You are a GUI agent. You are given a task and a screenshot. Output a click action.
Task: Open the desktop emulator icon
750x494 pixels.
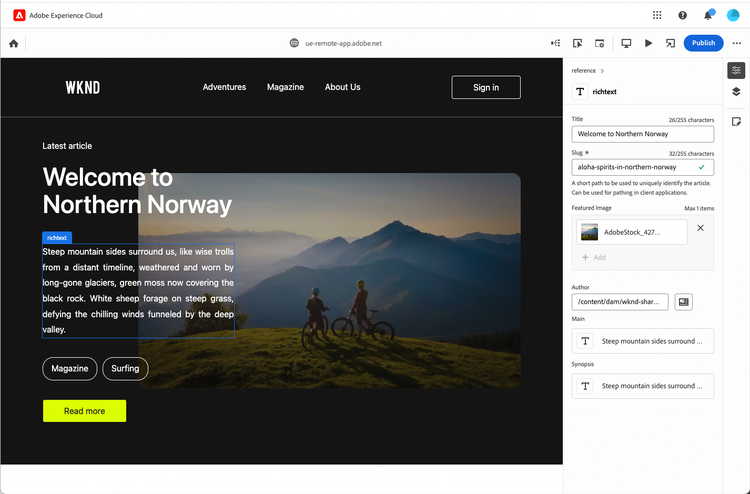click(x=626, y=43)
